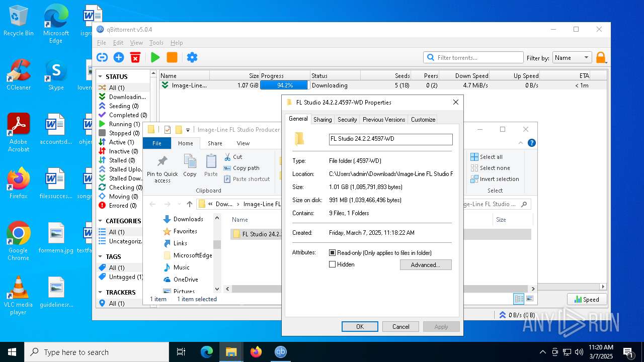Click the Advanced... attributes button
644x362 pixels.
pyautogui.click(x=426, y=265)
